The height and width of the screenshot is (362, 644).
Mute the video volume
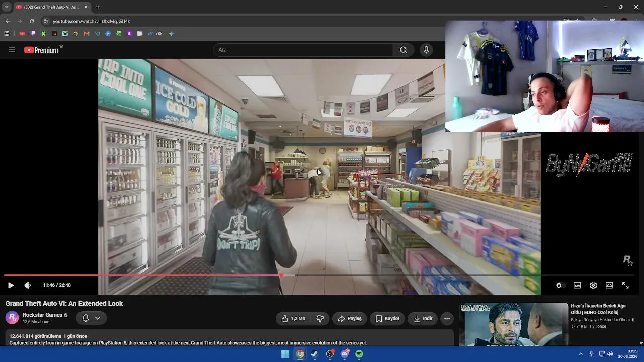(28, 285)
